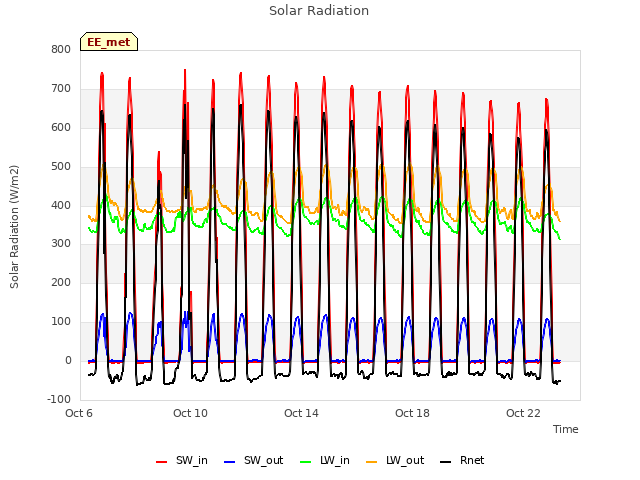
Task: Click the blue SW_out legend swatch
Action: [230, 462]
